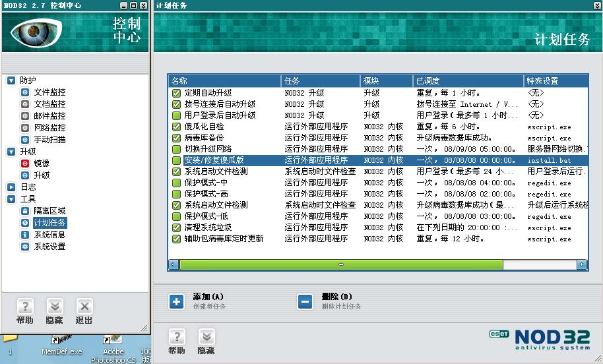Click 添加 (A) to create new task
The image size is (603, 364).
coord(208,297)
